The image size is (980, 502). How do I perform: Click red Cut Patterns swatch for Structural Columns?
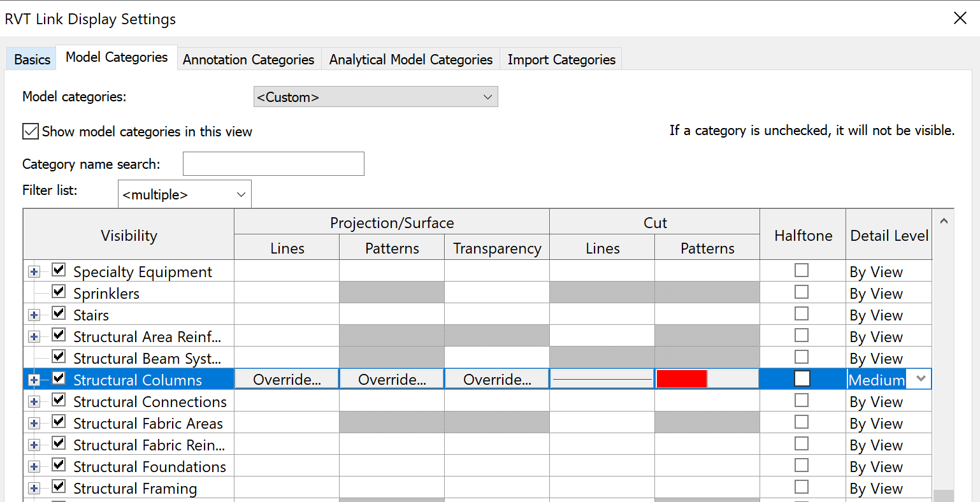pos(682,379)
